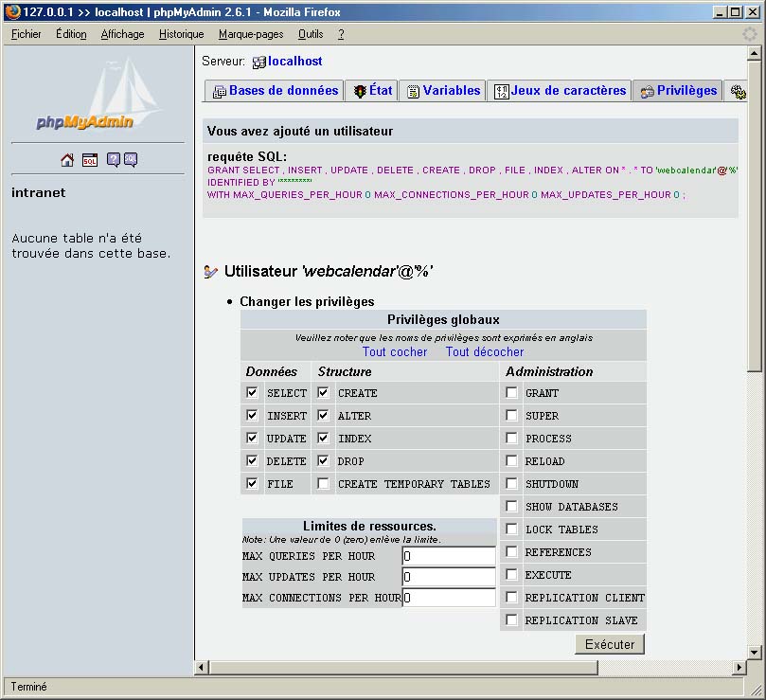
Task: Click the Terminé status bar text
Action: (28, 687)
